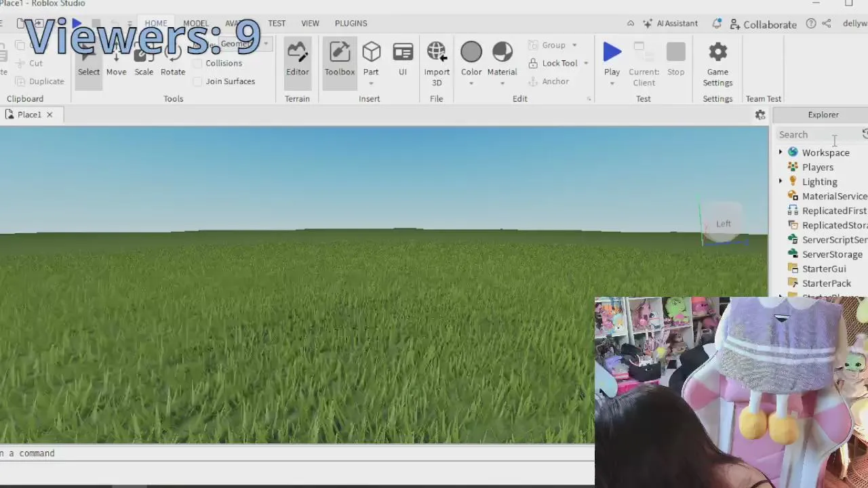Click the ReplicatedFirst icon

click(x=793, y=211)
